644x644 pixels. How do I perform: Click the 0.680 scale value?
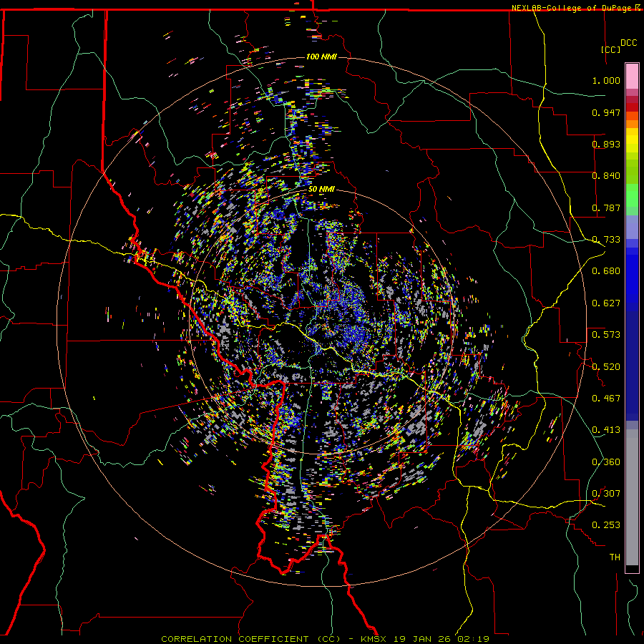click(x=606, y=271)
